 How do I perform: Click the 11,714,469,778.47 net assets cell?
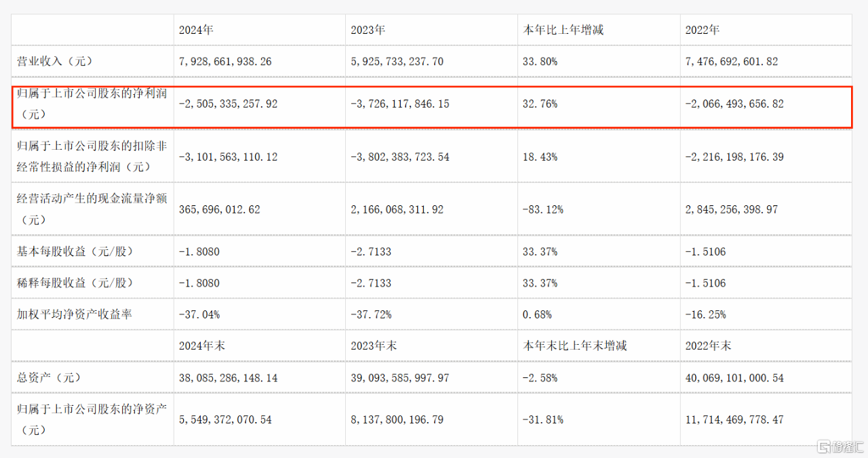(734, 420)
